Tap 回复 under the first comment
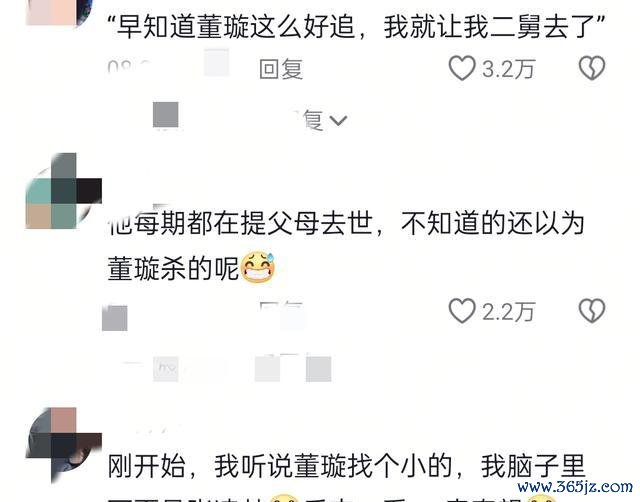This screenshot has height=502, width=640. point(281,69)
